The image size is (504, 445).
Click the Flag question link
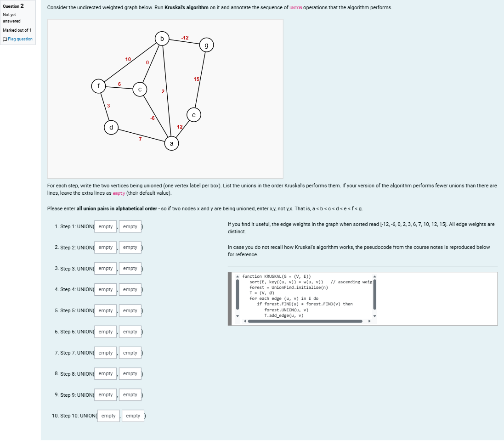pyautogui.click(x=20, y=39)
